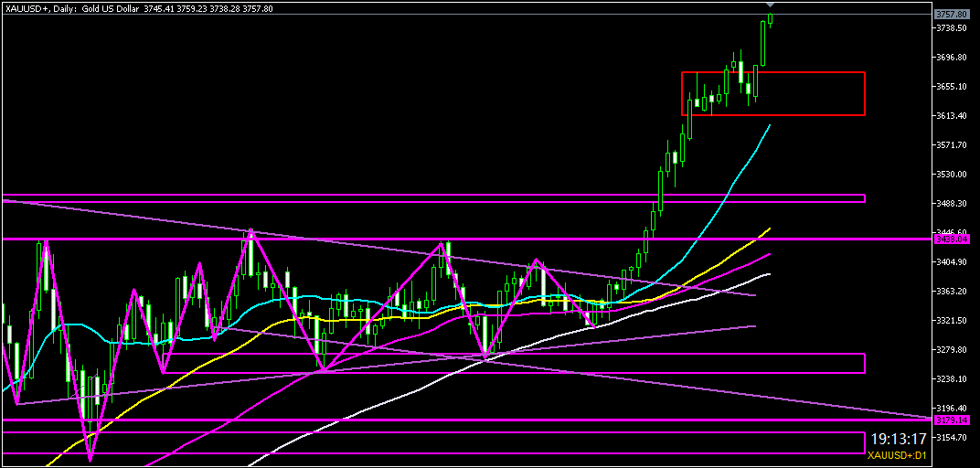Select the magenta 3438.04 price tag
Viewport: 980px width, 468px height.
(951, 239)
